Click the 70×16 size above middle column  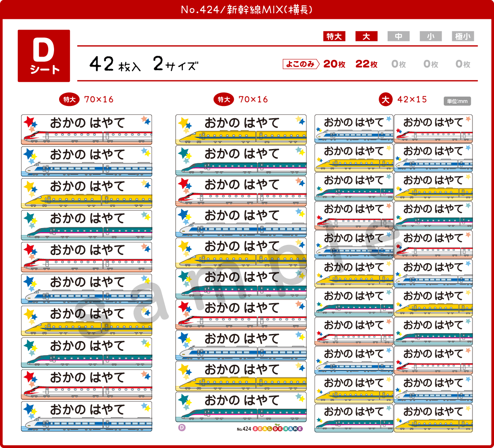pyautogui.click(x=253, y=100)
